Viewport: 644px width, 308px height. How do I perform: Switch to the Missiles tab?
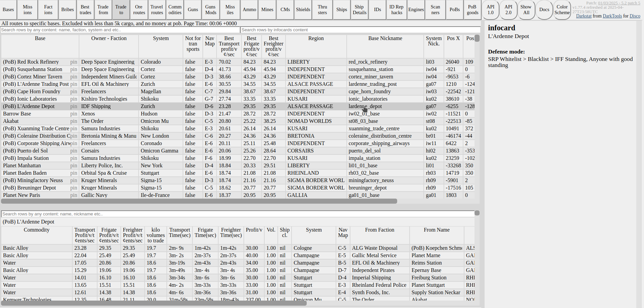point(230,10)
